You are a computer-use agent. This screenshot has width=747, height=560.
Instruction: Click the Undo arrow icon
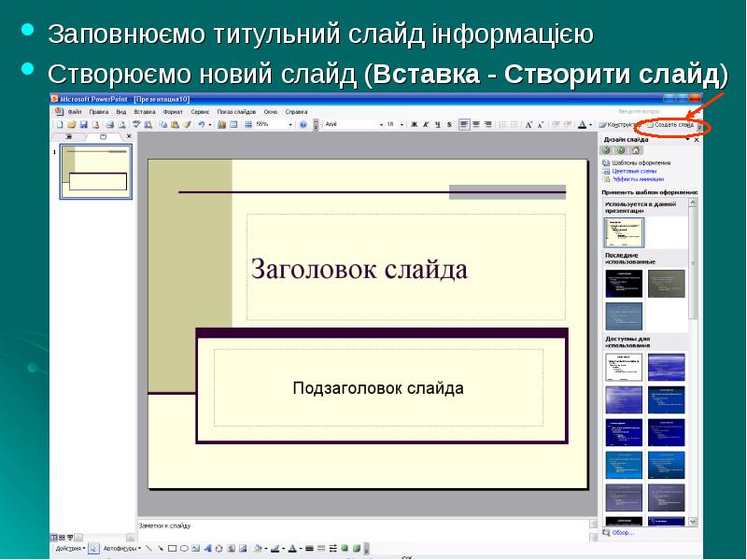pos(200,124)
